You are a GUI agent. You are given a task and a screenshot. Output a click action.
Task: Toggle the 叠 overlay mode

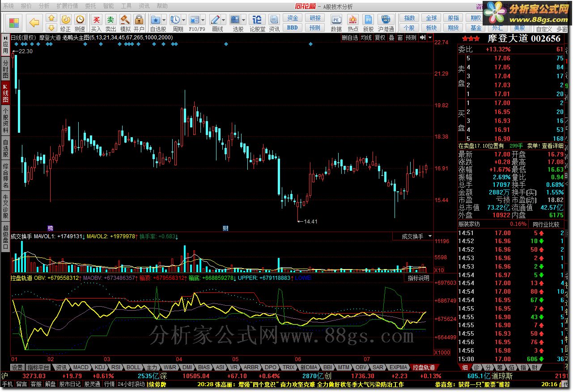click(391, 38)
